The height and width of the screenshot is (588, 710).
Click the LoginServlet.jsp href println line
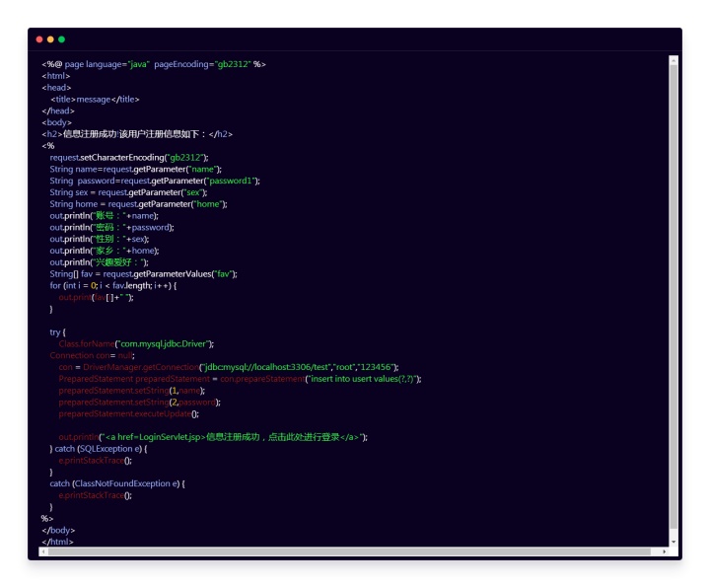click(x=213, y=437)
